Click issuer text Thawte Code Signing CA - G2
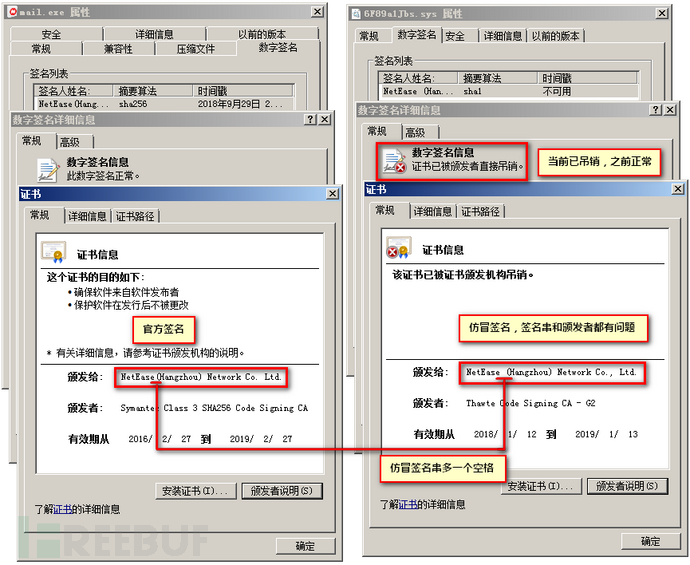 (x=530, y=403)
